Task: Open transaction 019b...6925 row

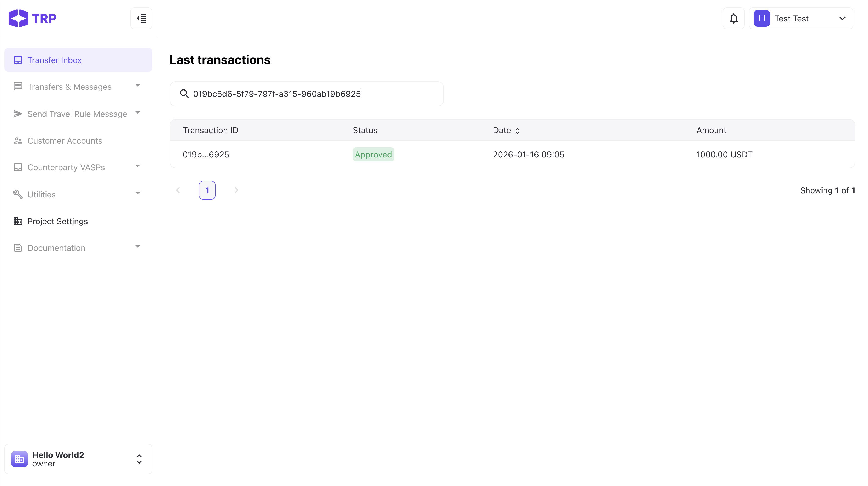Action: (206, 155)
